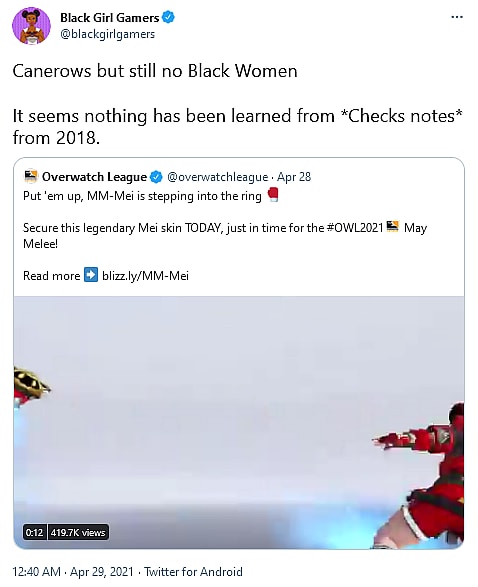Screen dimensions: 478x587
Task: Open the @overwatchleague handle
Action: click(x=217, y=177)
